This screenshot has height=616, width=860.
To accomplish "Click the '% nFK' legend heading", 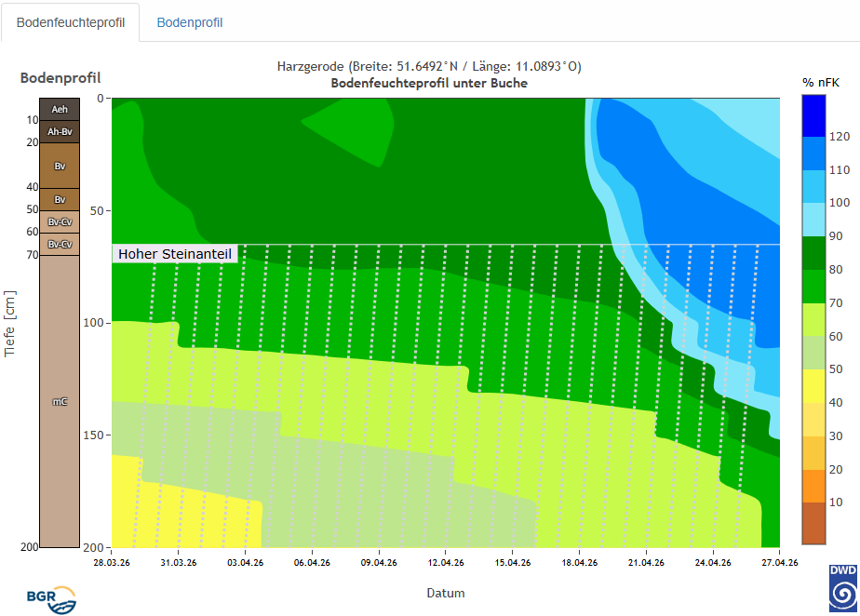I will [821, 83].
